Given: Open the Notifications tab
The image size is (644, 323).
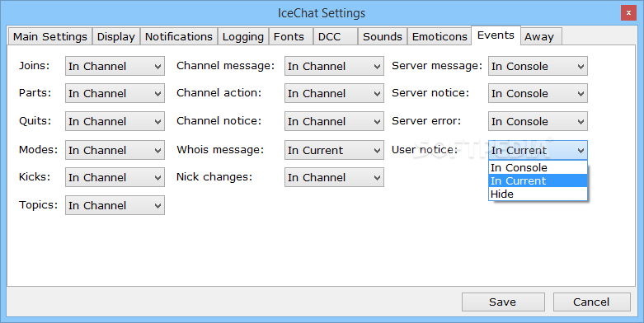Looking at the screenshot, I should [179, 36].
